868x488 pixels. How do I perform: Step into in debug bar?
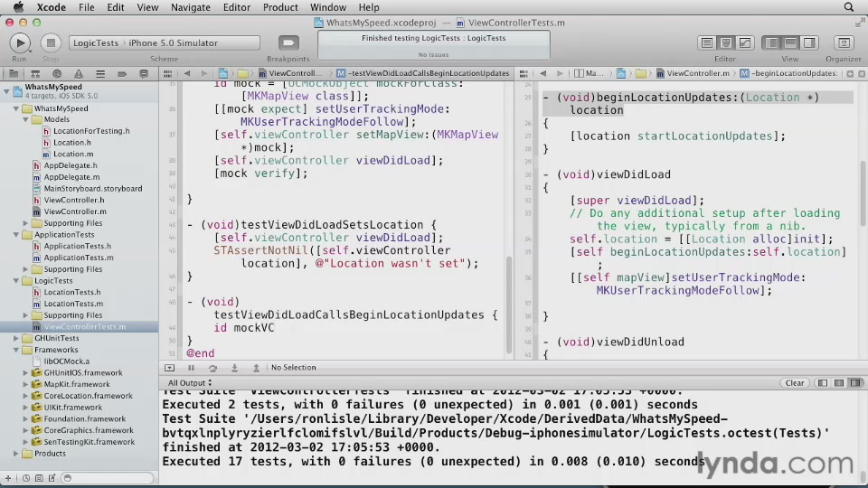[234, 368]
